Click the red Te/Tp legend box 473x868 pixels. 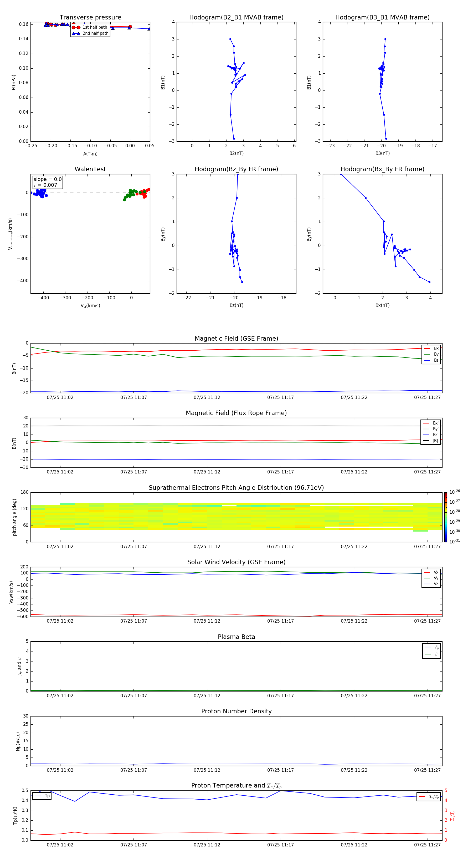tap(428, 797)
